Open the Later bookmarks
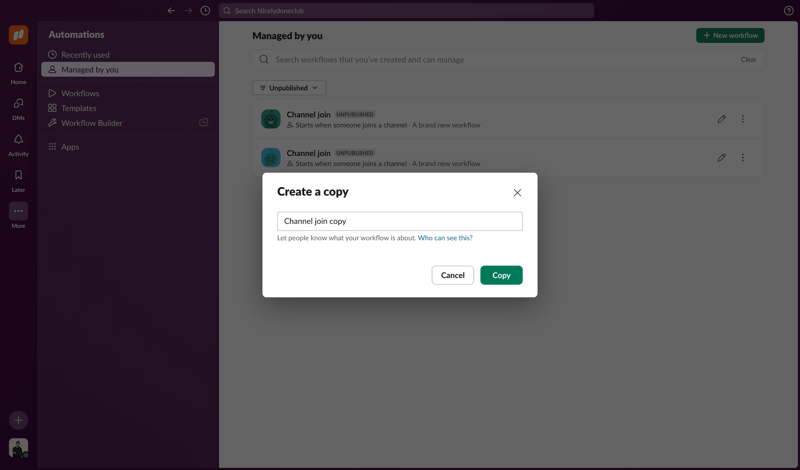Image resolution: width=800 pixels, height=470 pixels. (18, 181)
